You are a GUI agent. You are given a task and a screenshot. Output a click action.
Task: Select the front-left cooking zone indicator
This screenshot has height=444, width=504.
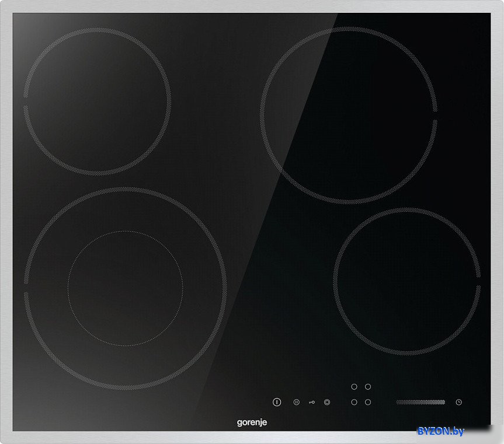(x=354, y=402)
